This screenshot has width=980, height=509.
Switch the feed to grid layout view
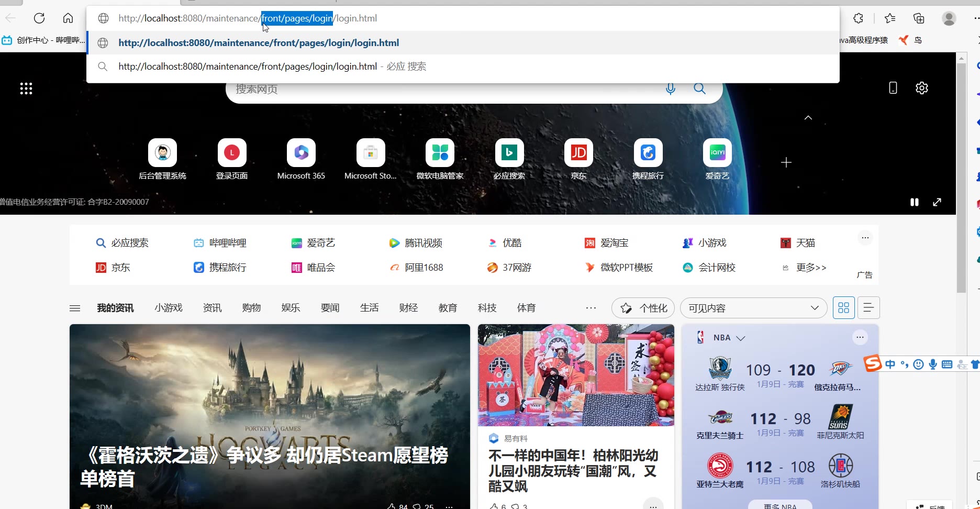point(843,308)
